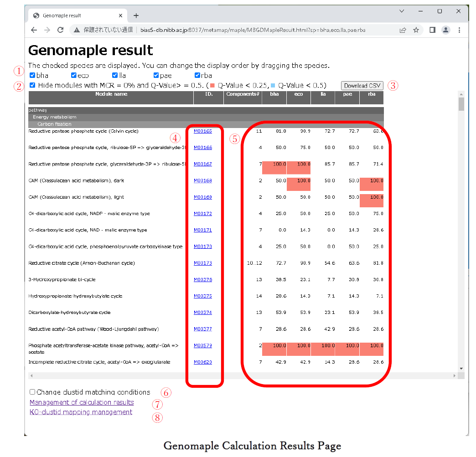Reload the page with refresh icon
This screenshot has width=476, height=457.
click(60, 30)
